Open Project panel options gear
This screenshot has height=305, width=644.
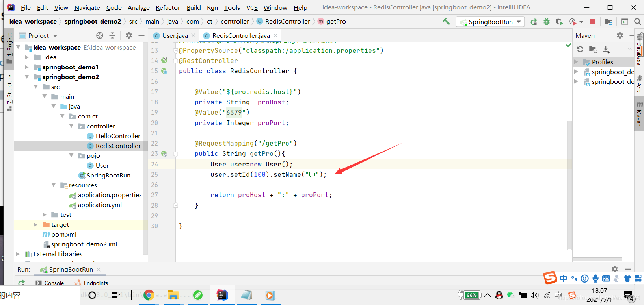pos(129,35)
